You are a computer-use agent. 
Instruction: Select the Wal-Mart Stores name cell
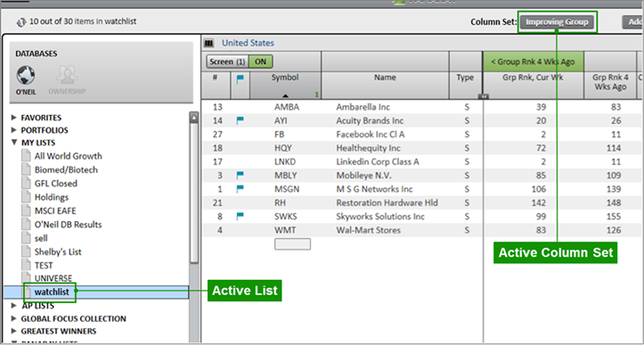369,230
